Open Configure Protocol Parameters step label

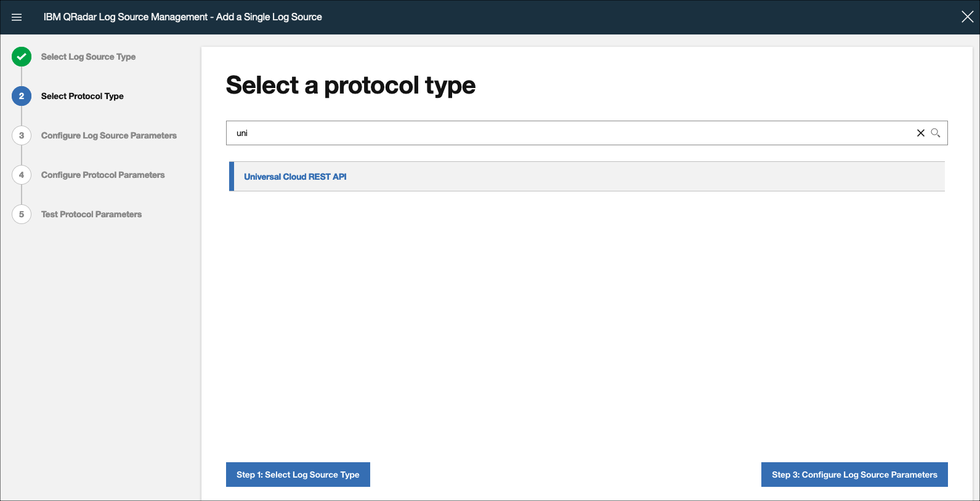103,175
